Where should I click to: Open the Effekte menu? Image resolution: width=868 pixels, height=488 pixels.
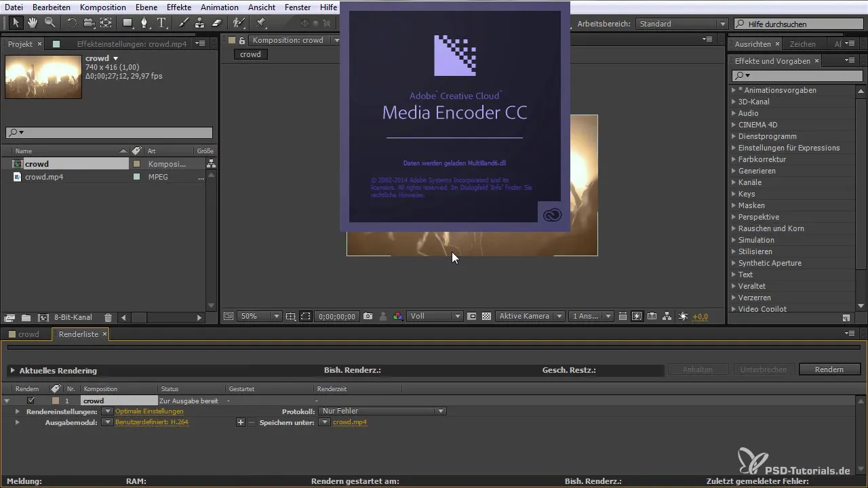(x=179, y=7)
